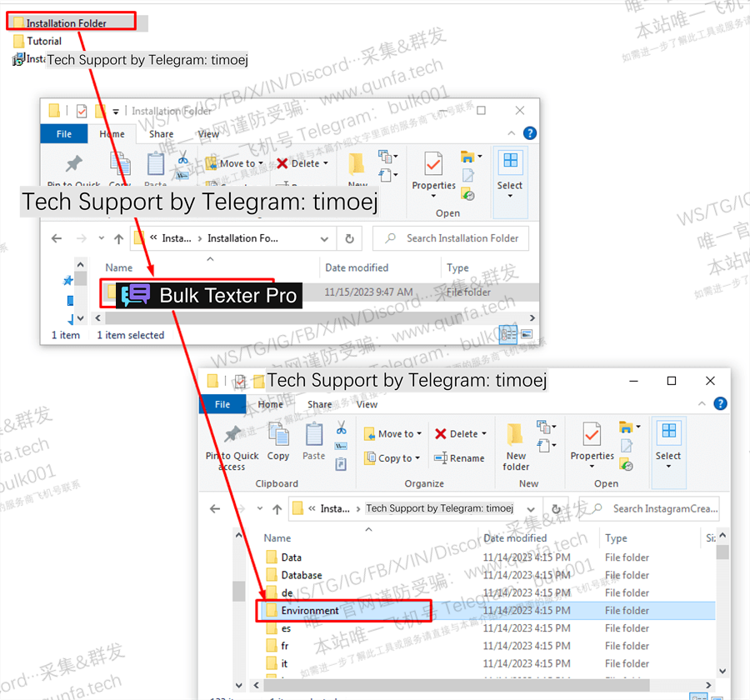Click Pin to Quick access in lower window
The width and height of the screenshot is (750, 700).
pyautogui.click(x=232, y=447)
